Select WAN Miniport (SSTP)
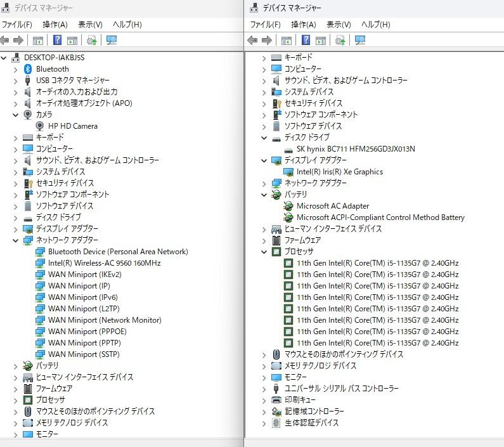Screen dimensions: 504x447 (x=84, y=354)
